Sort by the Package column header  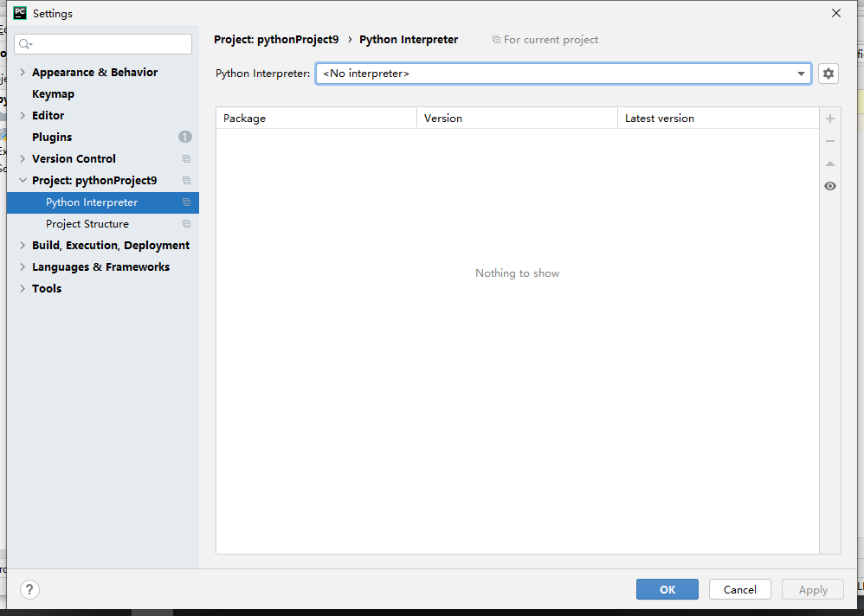coord(316,119)
